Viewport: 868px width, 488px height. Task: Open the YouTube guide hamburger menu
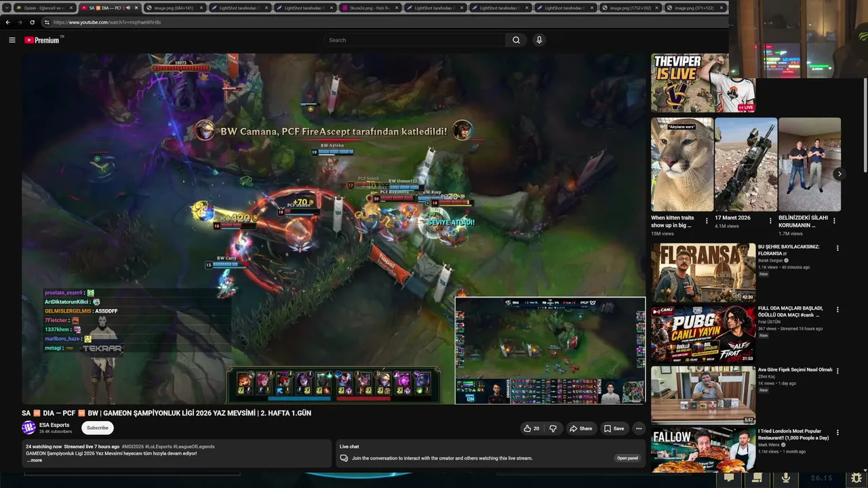12,40
